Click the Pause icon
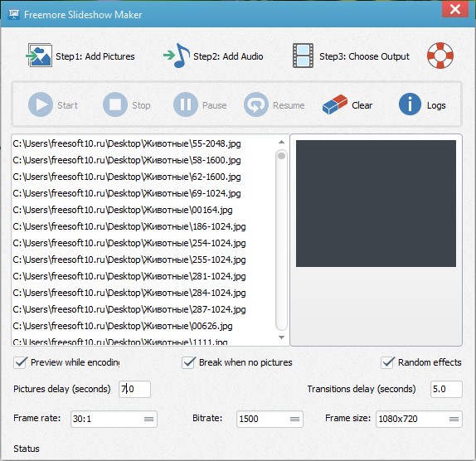Viewport: 476px width, 461px height. click(x=186, y=104)
